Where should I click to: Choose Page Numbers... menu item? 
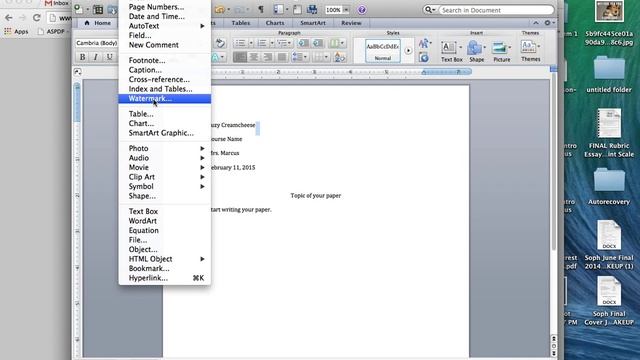pyautogui.click(x=164, y=7)
